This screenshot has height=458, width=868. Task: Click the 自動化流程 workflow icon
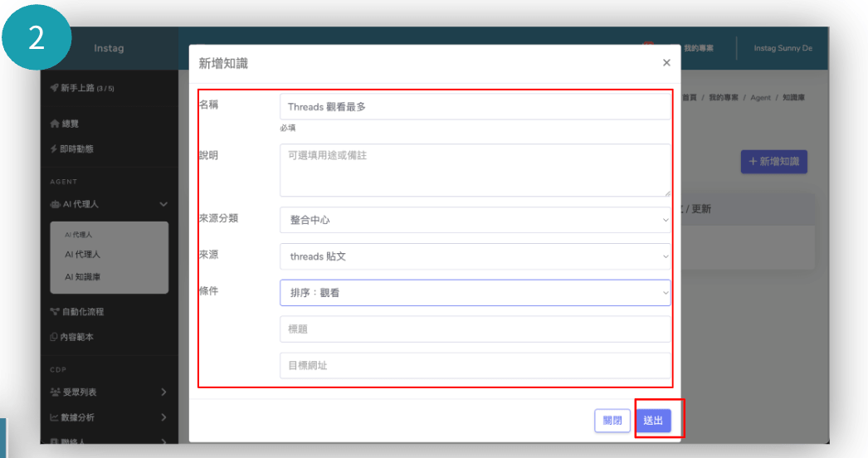(55, 312)
